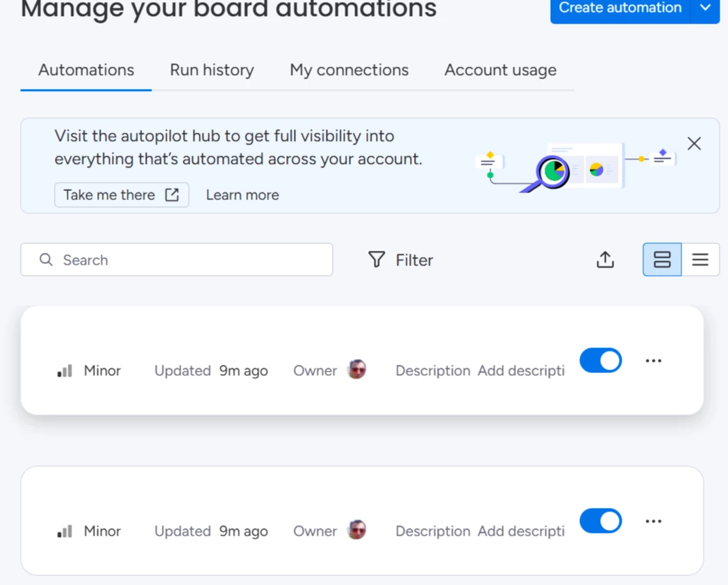The height and width of the screenshot is (585, 728).
Task: Switch to the Automations tab
Action: tap(86, 70)
